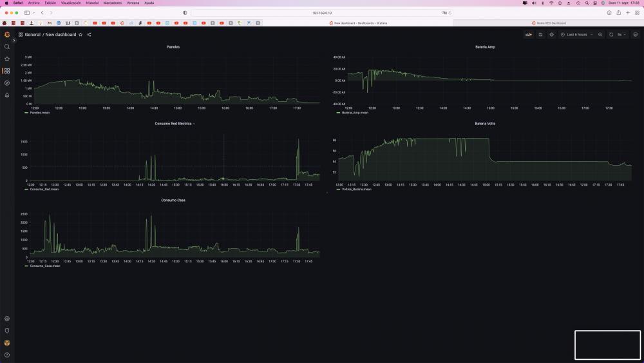Open the Consumo Casa panel title menu
Image resolution: width=644 pixels, height=363 pixels.
point(173,201)
